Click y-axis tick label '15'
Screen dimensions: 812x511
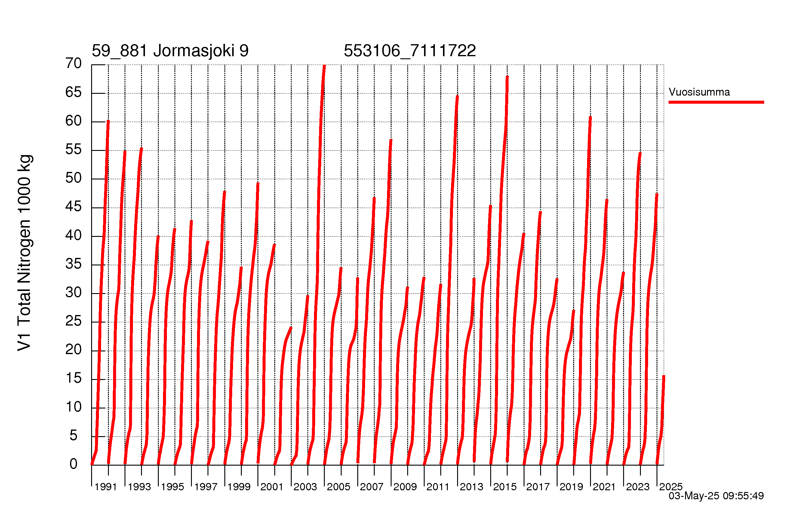coord(73,378)
